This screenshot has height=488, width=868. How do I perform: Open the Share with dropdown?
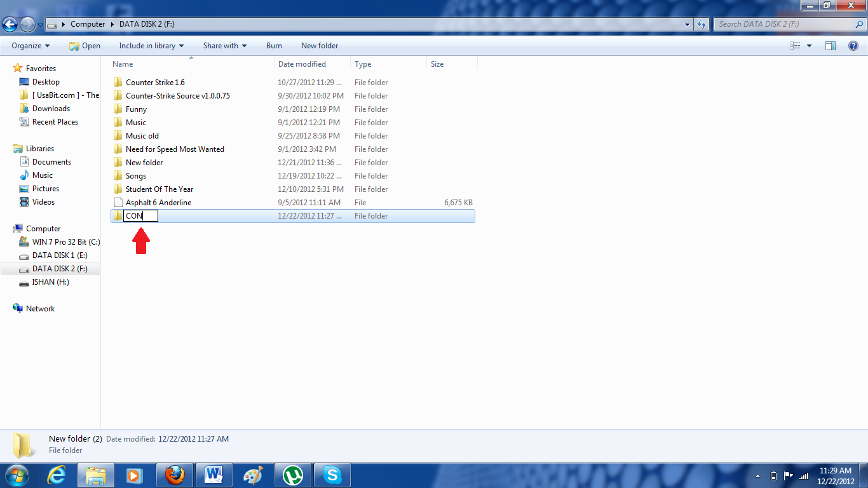(x=224, y=45)
